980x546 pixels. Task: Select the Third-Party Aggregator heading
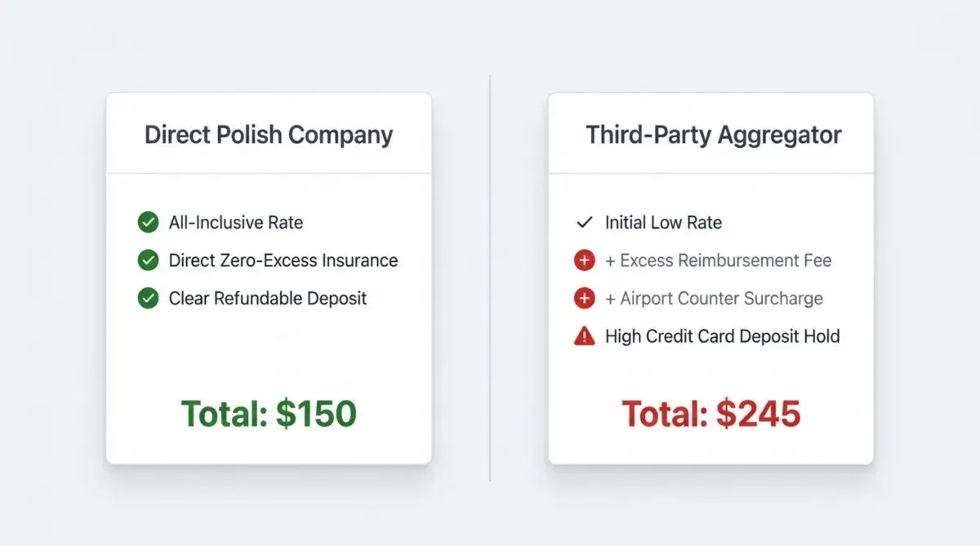click(x=713, y=135)
